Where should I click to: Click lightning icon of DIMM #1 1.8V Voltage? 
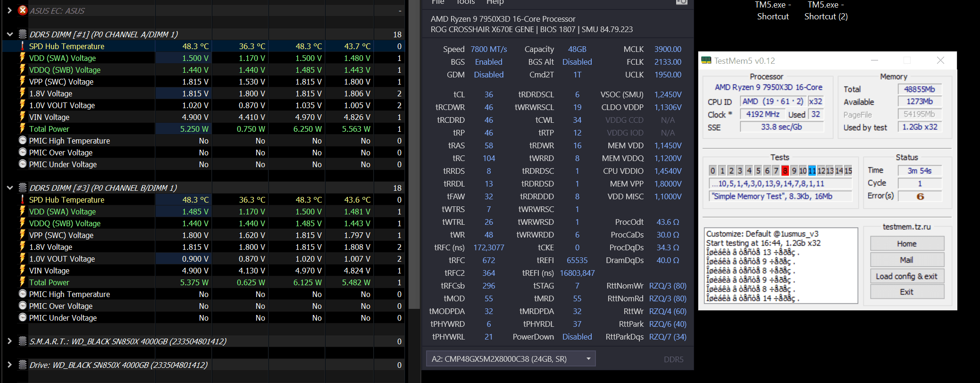coord(22,93)
